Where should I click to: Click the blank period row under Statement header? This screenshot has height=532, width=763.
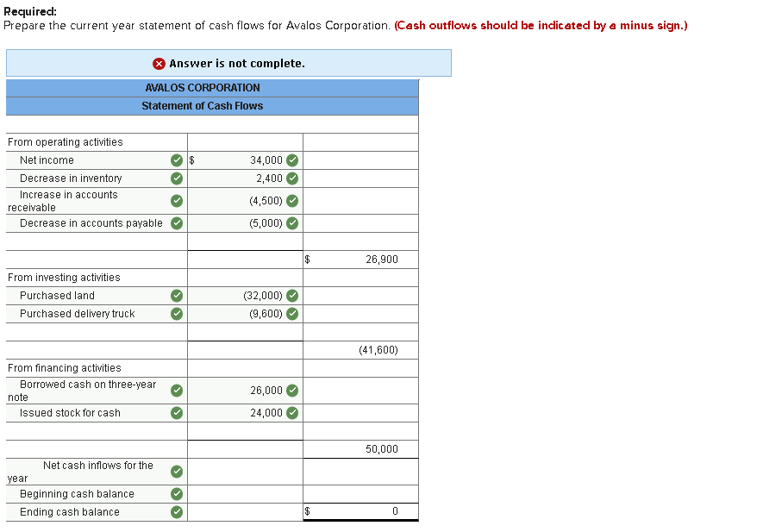click(x=212, y=124)
